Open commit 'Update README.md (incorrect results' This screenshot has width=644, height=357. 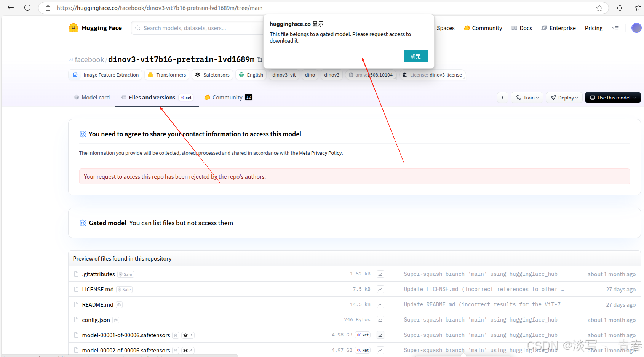click(484, 304)
